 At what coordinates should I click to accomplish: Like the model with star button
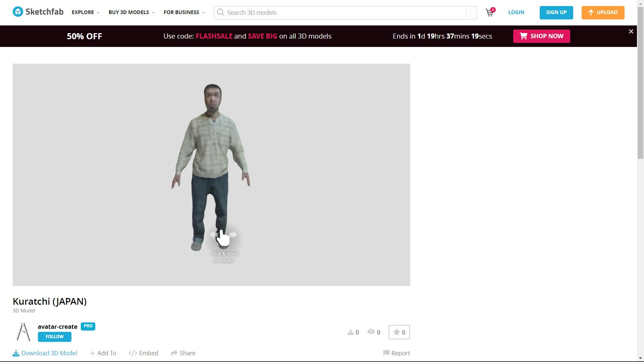[399, 332]
